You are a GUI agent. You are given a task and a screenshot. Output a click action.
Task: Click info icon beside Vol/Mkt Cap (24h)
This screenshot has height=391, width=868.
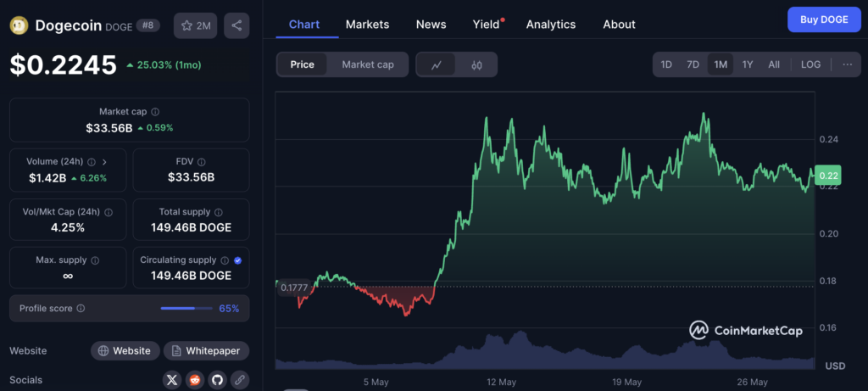pyautogui.click(x=108, y=212)
